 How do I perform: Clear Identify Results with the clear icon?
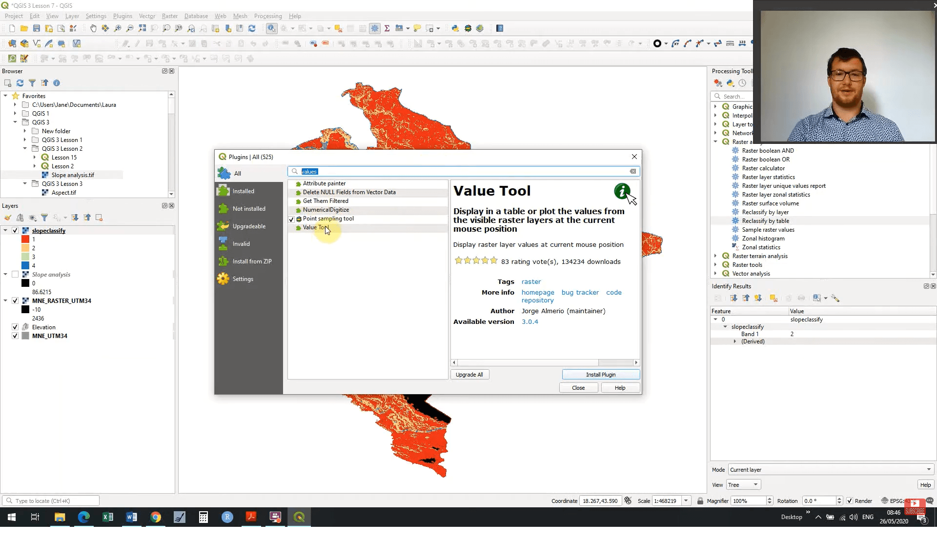point(774,298)
